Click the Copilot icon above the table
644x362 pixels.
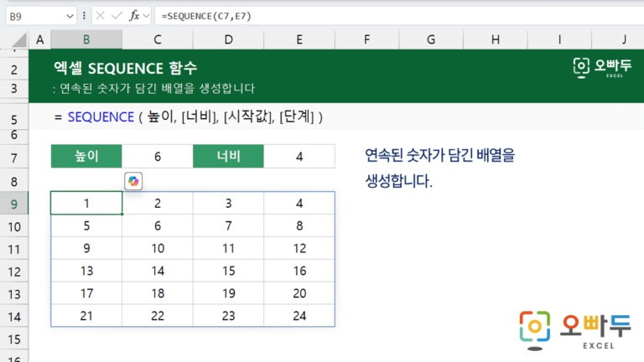click(x=133, y=181)
